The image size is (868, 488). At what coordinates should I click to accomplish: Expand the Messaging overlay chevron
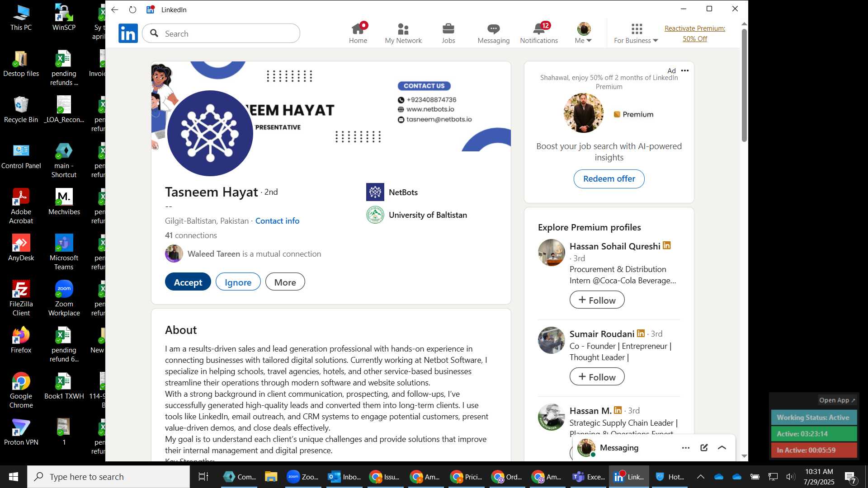tap(722, 448)
